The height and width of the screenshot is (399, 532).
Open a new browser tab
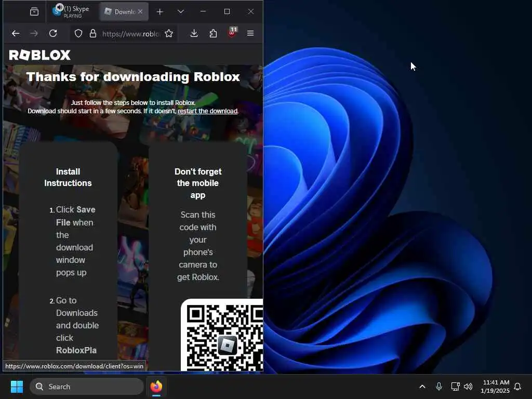(160, 12)
